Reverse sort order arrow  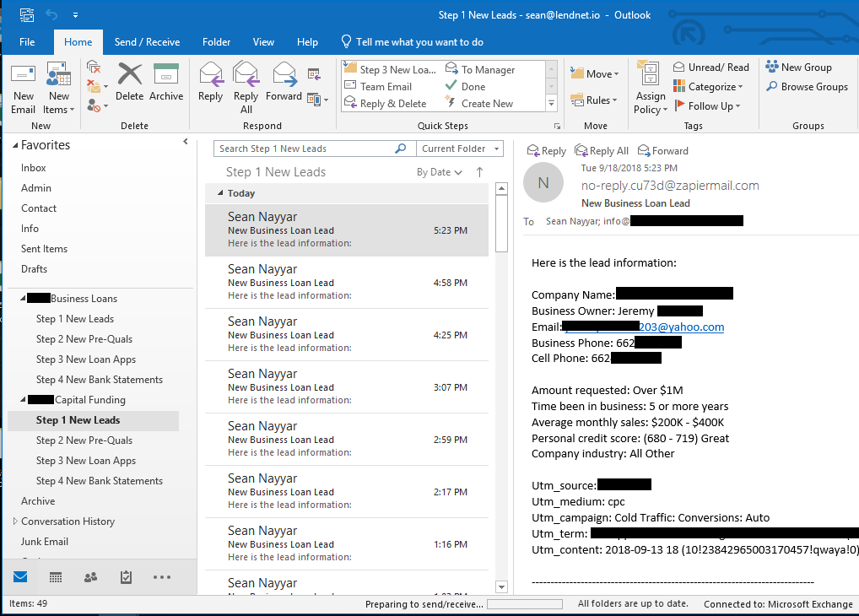coord(480,172)
